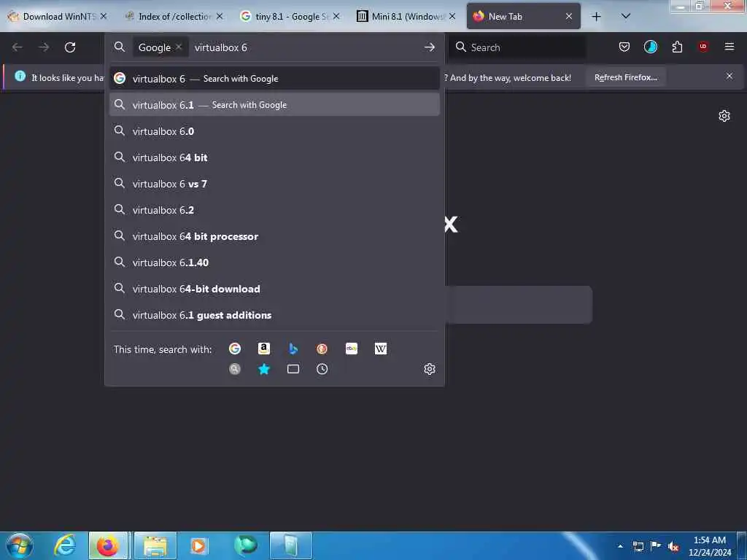
Task: Close the tiny 8.1 Google tab
Action: point(336,16)
